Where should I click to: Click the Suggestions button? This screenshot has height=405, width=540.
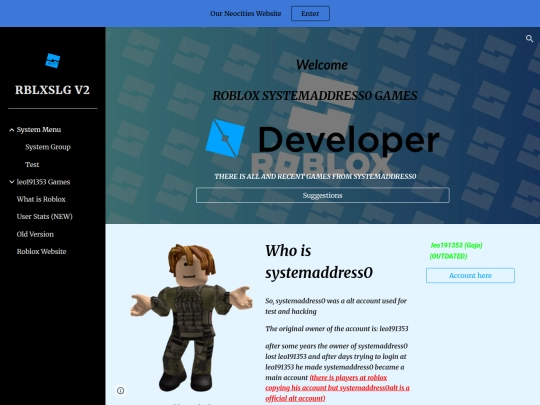323,195
